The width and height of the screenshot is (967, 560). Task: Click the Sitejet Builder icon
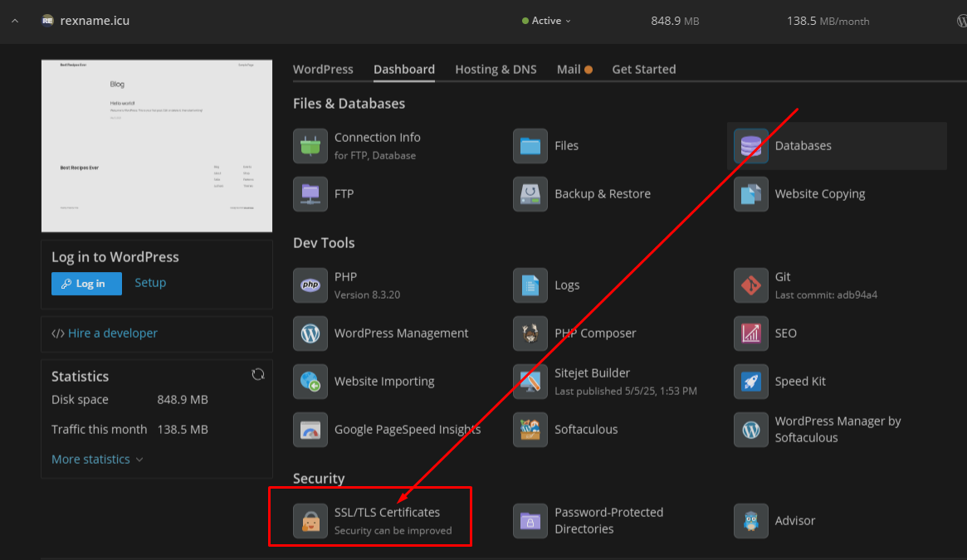pyautogui.click(x=530, y=382)
